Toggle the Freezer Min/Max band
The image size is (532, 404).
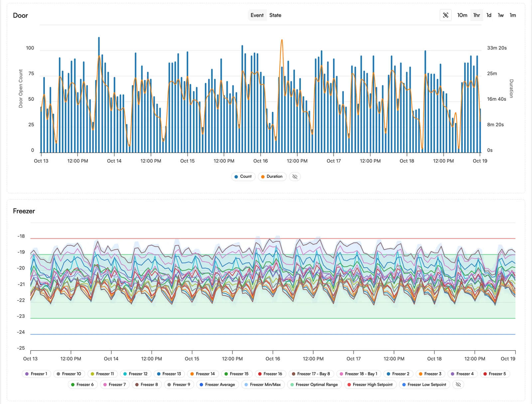(x=263, y=385)
